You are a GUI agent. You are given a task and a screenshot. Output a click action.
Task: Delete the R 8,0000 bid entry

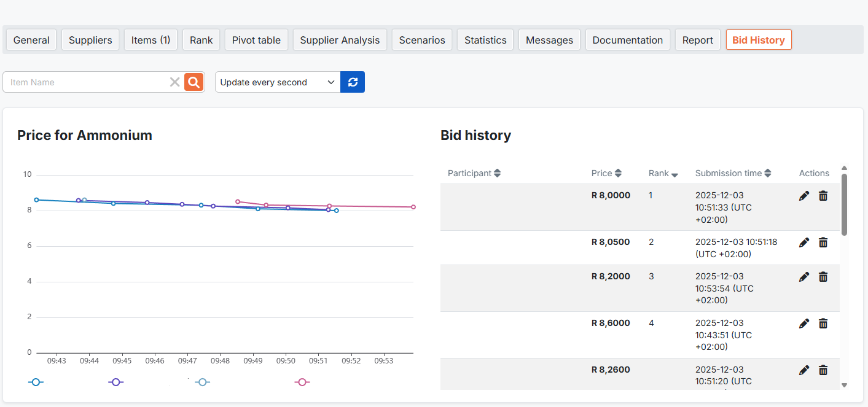[x=823, y=196]
